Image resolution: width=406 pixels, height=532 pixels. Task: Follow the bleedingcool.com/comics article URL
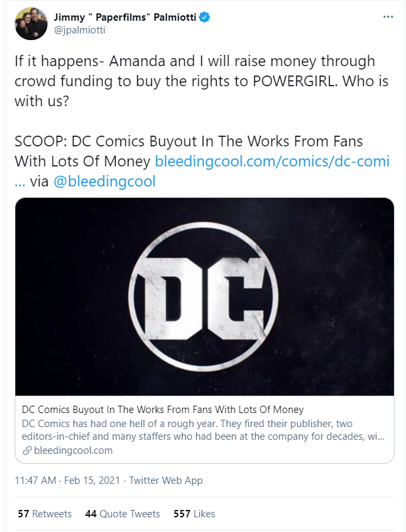pyautogui.click(x=272, y=161)
